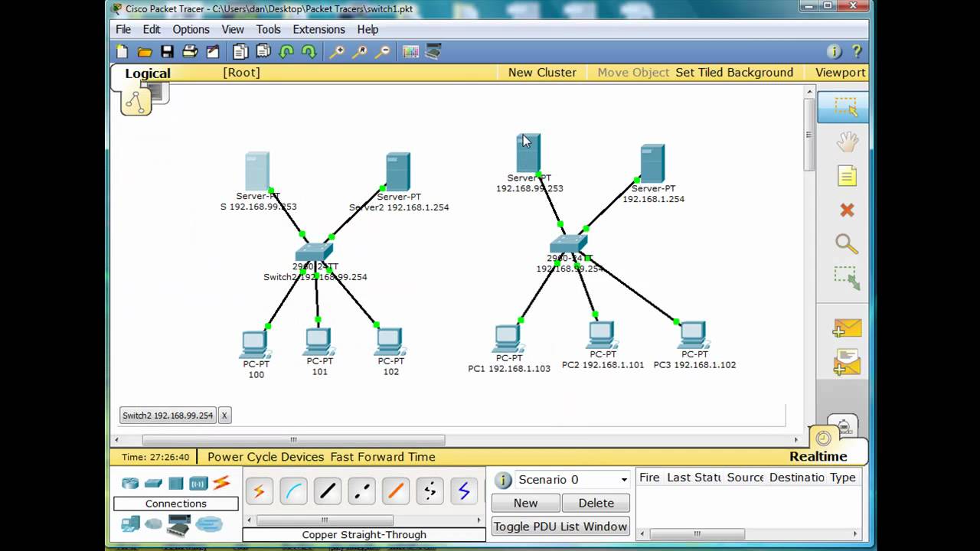Select the Inspect magnifier tool
980x551 pixels.
point(846,244)
